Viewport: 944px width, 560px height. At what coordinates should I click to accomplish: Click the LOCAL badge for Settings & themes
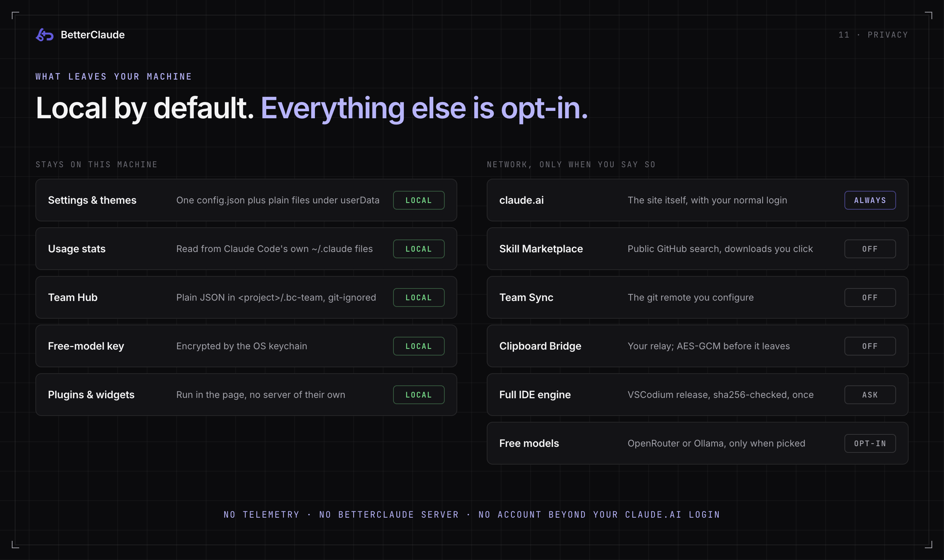tap(419, 200)
